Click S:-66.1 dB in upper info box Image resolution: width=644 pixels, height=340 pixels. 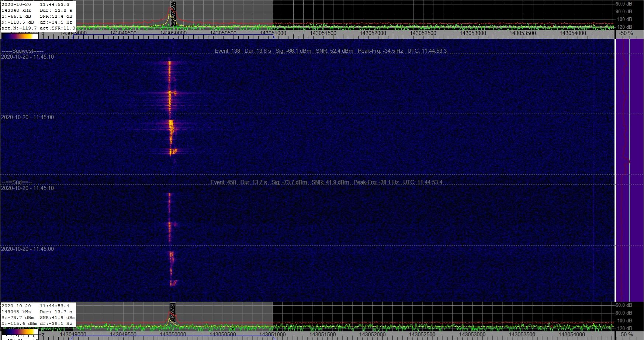16,16
